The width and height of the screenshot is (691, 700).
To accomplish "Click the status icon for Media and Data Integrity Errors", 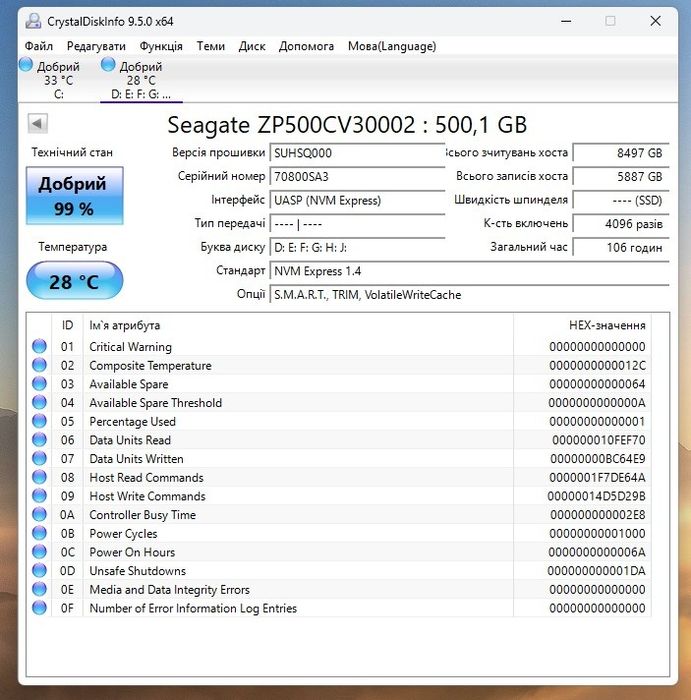I will pos(39,589).
